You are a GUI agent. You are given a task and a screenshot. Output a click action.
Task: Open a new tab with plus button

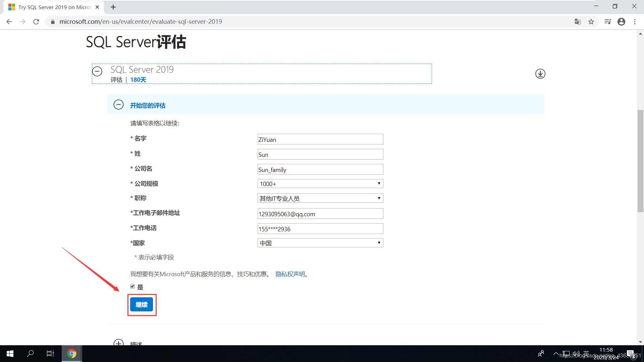[113, 7]
